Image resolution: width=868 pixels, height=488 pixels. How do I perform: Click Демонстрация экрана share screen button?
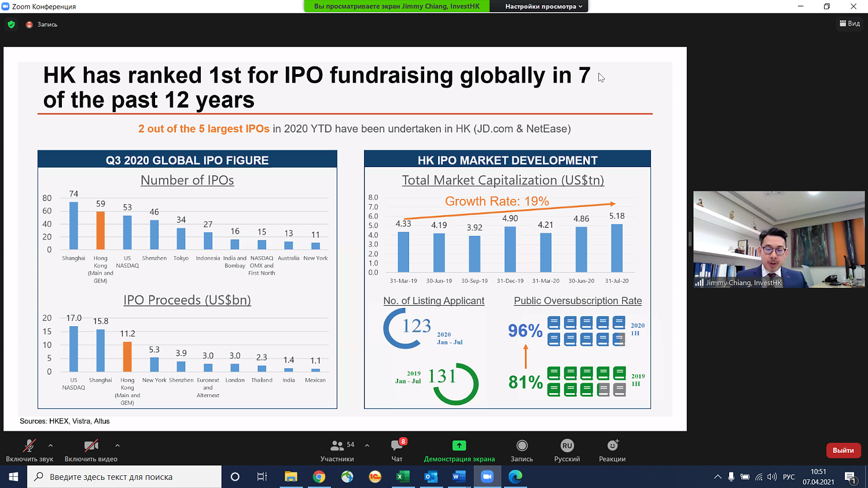(x=459, y=450)
